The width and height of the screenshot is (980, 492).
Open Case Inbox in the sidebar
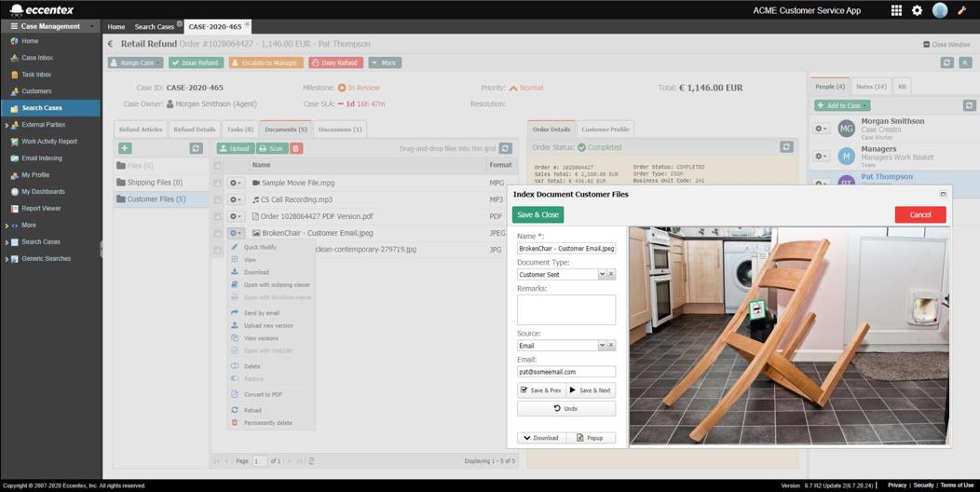(37, 58)
